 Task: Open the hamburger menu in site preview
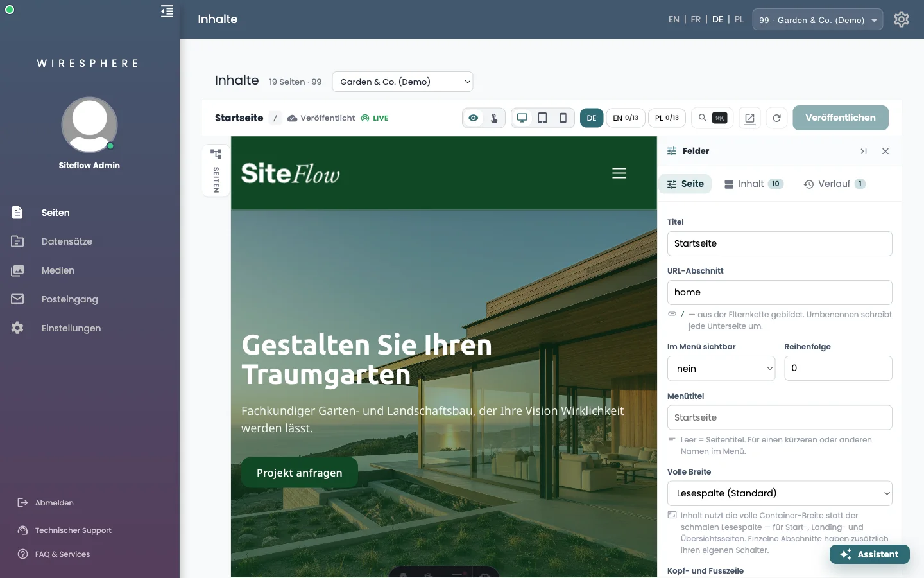click(x=619, y=173)
